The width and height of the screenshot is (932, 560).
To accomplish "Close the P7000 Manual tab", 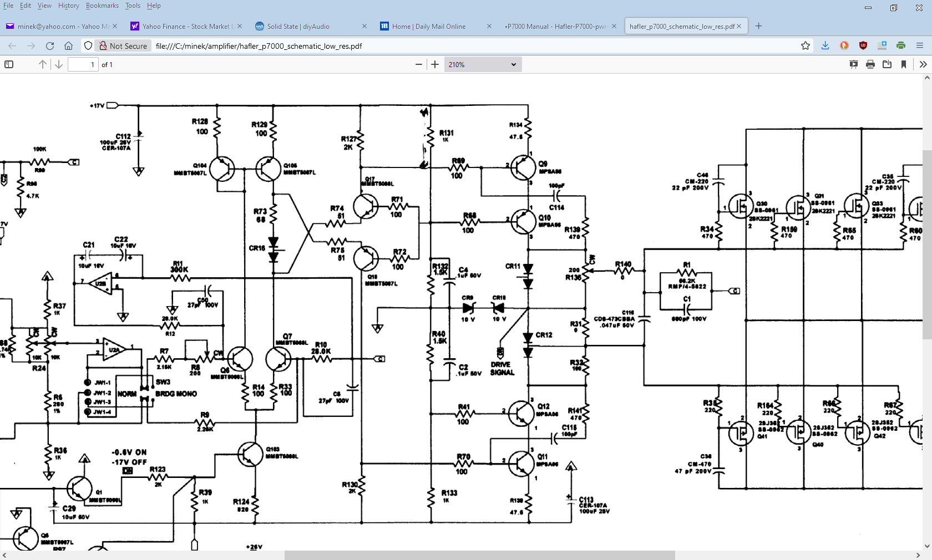I will point(614,26).
